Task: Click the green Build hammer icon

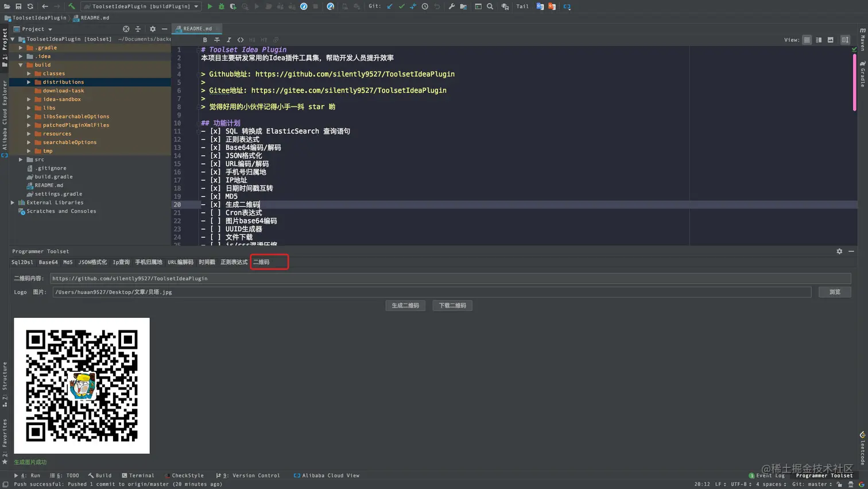Action: click(x=72, y=6)
